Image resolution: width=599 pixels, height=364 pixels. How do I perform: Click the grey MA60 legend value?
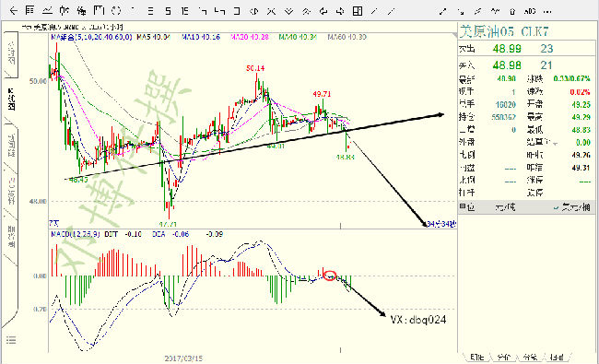click(x=347, y=37)
